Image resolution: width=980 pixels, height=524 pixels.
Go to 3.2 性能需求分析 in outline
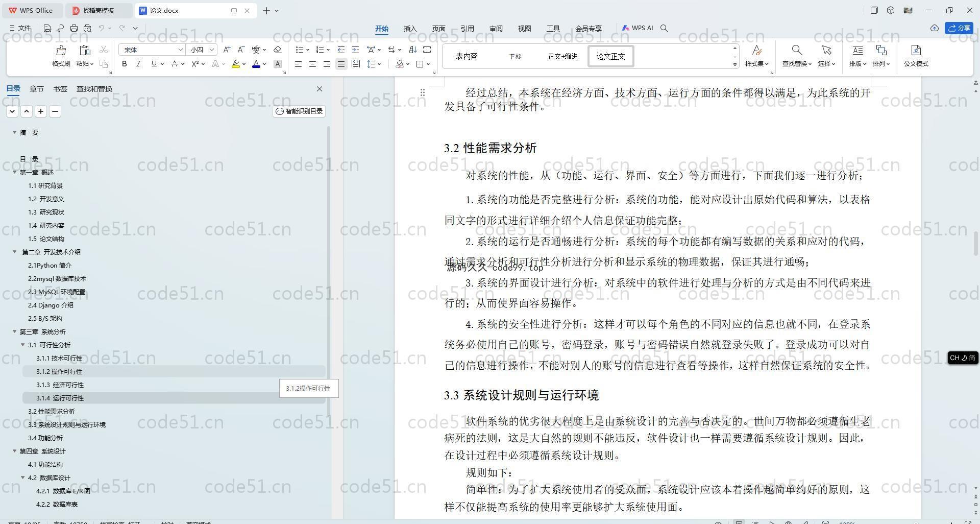coord(52,411)
